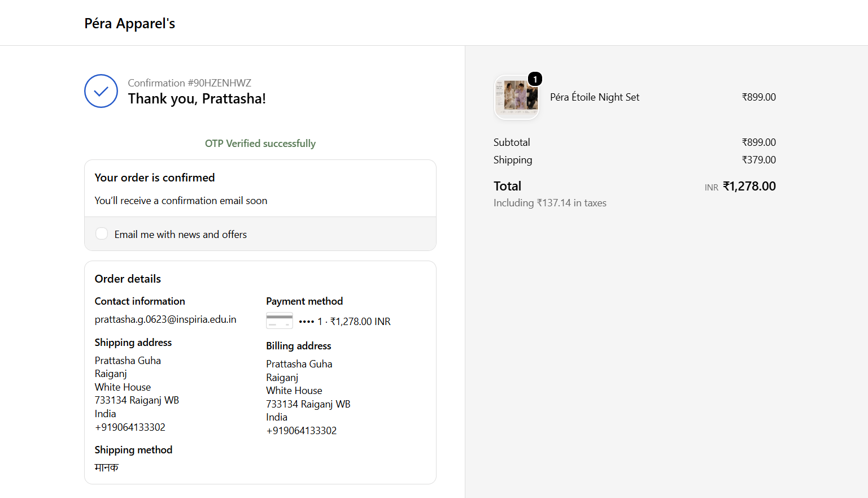Screen dimensions: 868x498
Task: Click the Order details heading
Action: [128, 279]
